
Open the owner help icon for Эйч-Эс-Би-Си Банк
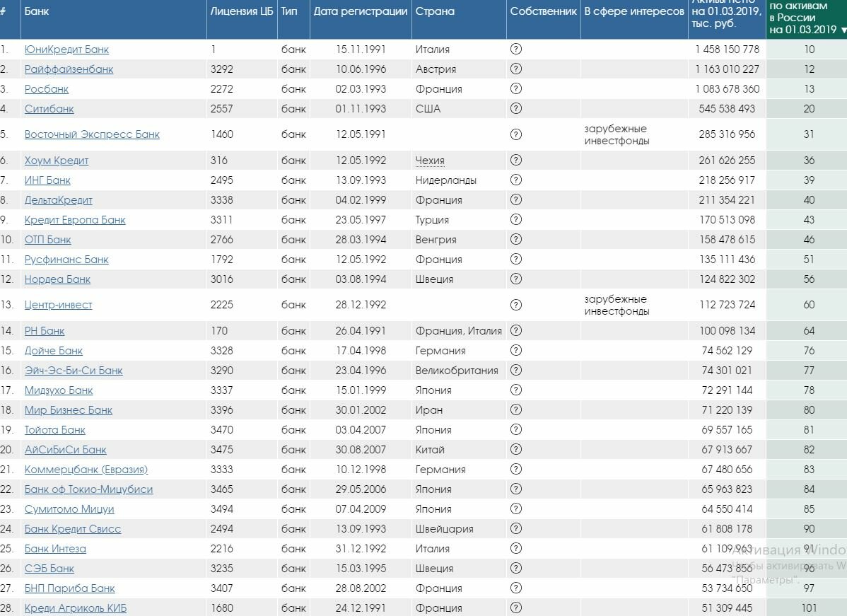pos(516,370)
